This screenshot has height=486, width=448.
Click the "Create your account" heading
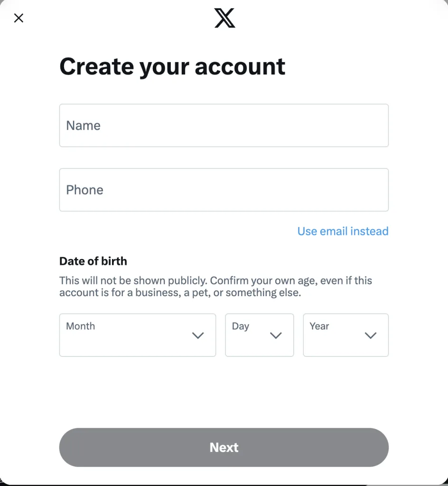point(172,66)
